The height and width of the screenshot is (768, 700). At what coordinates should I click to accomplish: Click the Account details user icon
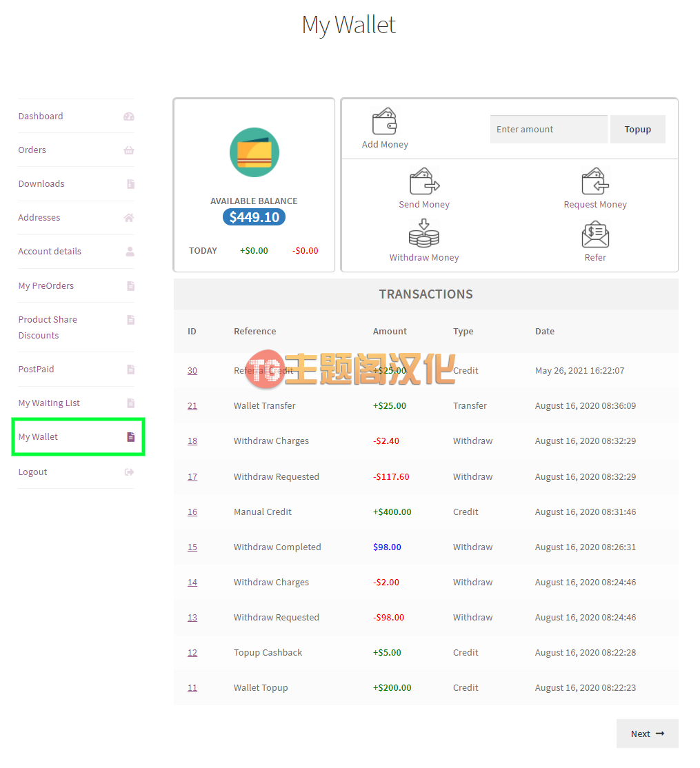(130, 252)
